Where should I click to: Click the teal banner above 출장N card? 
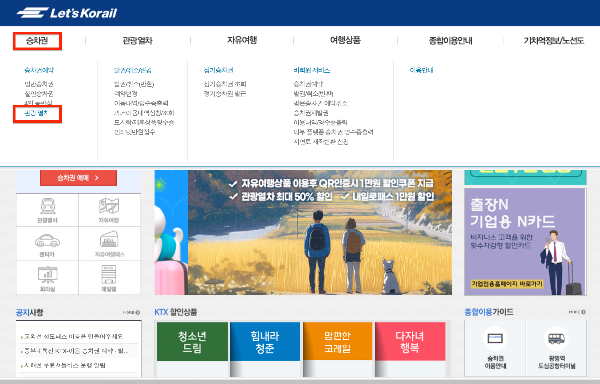click(x=525, y=177)
